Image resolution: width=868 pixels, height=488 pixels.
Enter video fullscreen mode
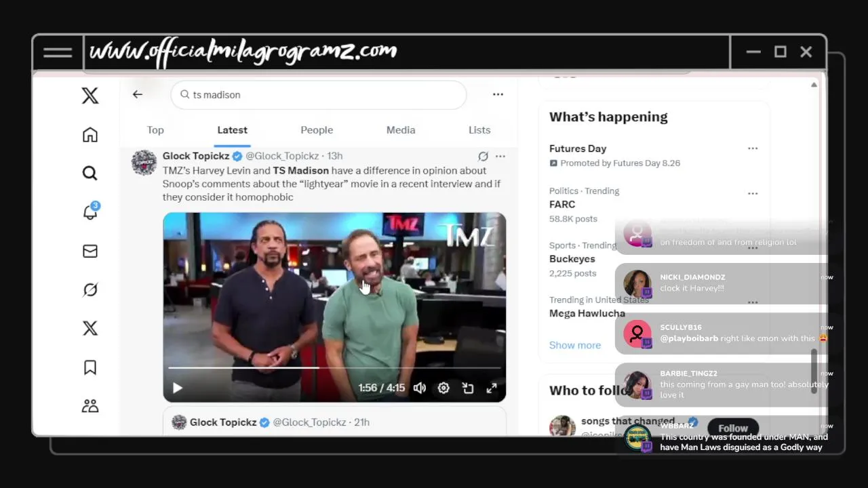[x=492, y=388]
